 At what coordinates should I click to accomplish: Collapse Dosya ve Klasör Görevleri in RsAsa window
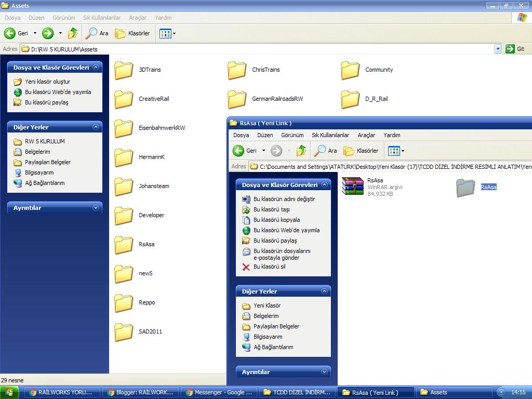tap(324, 185)
